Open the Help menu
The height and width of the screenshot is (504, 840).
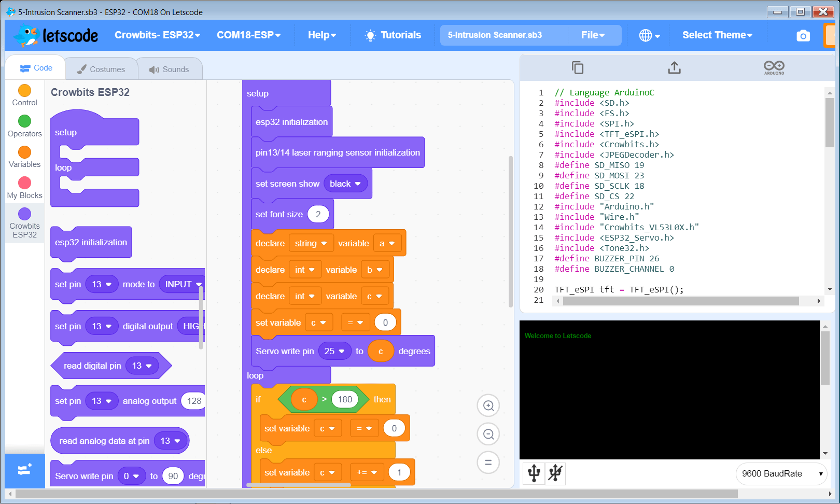322,35
